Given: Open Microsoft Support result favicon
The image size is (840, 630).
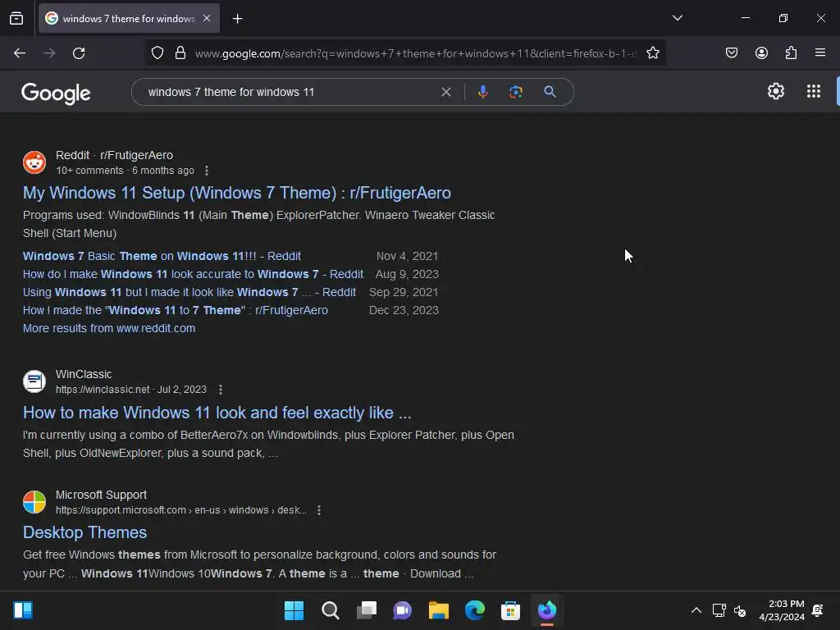Looking at the screenshot, I should click(x=34, y=502).
